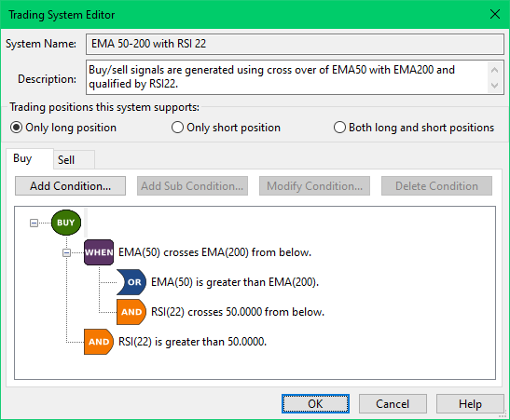Confirm the dialog with OK

pyautogui.click(x=315, y=404)
